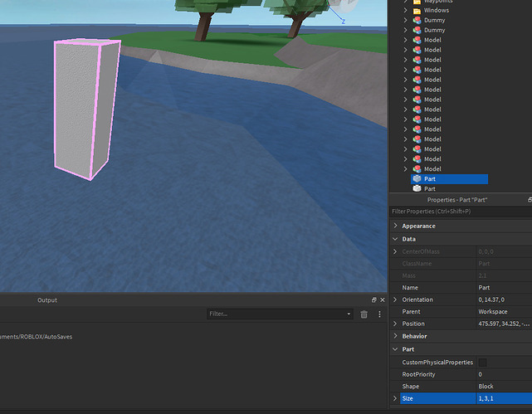Click the highlighted Part's cube icon

coord(417,178)
